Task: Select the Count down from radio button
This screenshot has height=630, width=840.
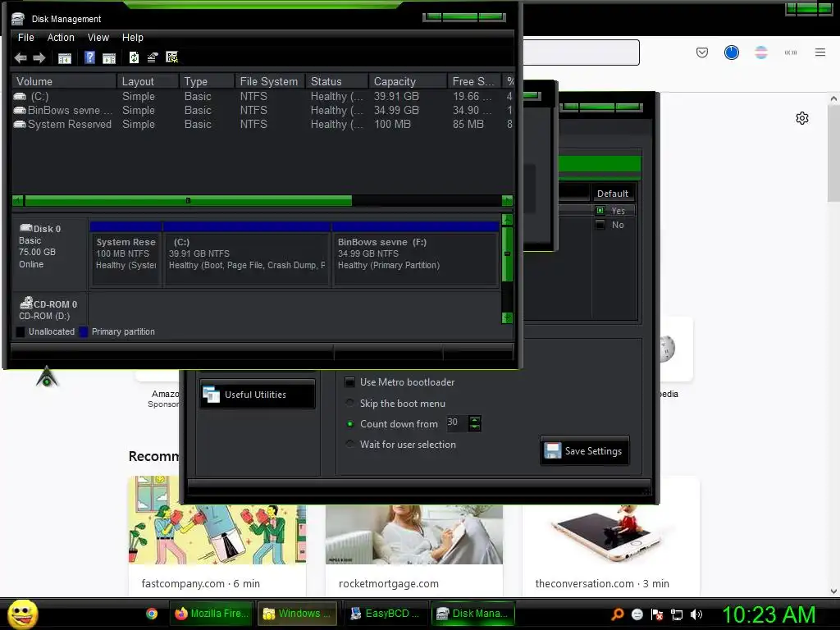Action: click(x=349, y=424)
